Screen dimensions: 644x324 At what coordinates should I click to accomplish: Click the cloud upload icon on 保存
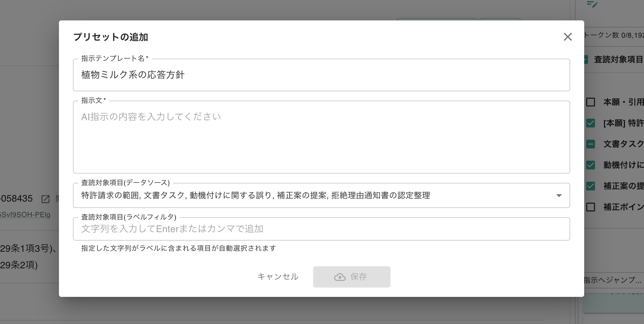pyautogui.click(x=340, y=277)
